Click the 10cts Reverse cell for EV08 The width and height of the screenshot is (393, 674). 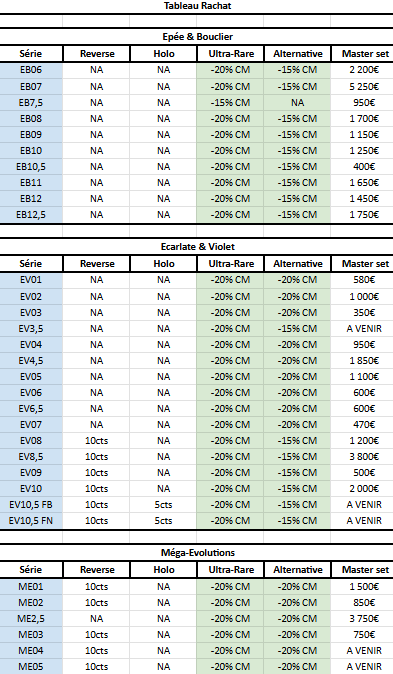(x=97, y=441)
